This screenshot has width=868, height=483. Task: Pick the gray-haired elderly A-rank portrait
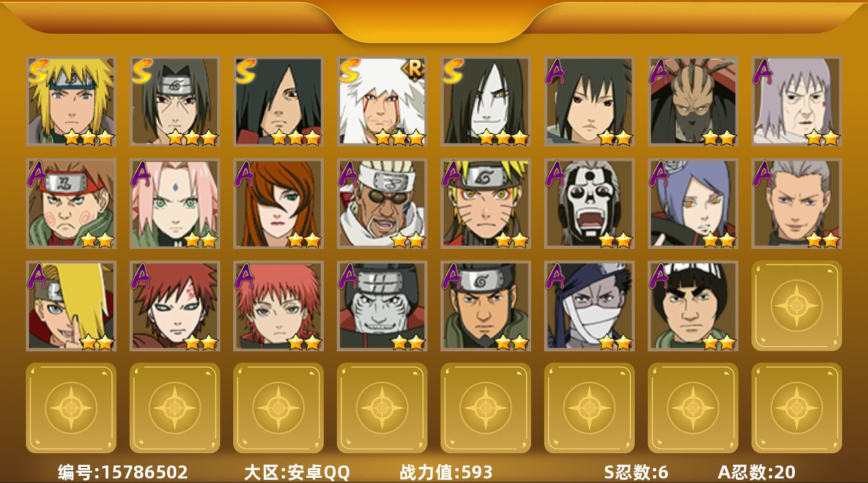point(796,101)
